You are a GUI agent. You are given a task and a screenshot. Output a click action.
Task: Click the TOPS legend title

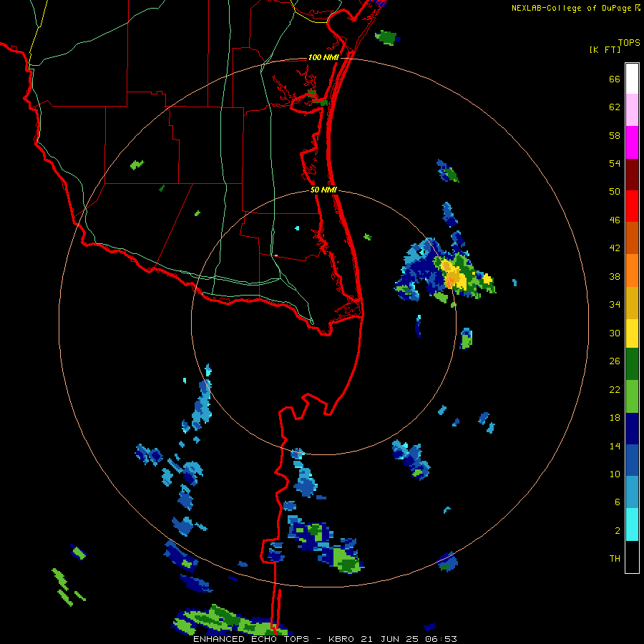[629, 43]
